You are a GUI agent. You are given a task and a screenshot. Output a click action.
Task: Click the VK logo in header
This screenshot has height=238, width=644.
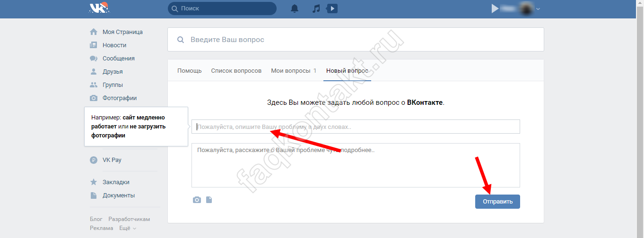point(99,8)
